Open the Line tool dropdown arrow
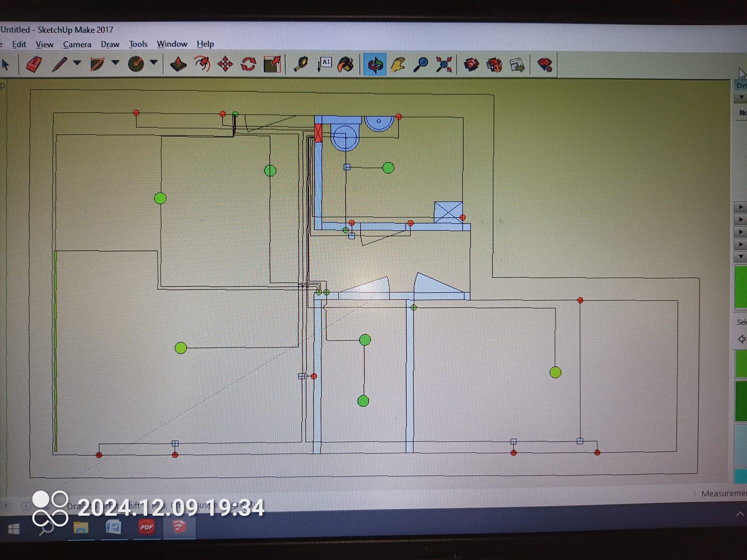 [77, 63]
